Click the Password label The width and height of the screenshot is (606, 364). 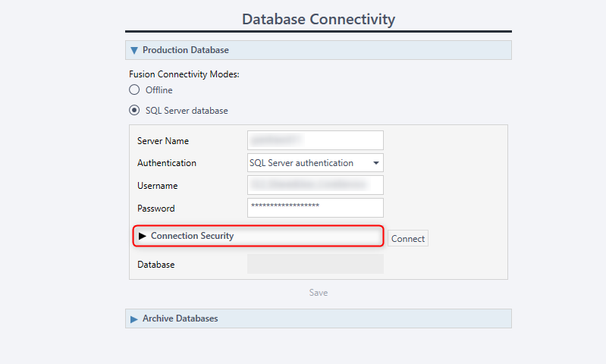click(x=155, y=209)
